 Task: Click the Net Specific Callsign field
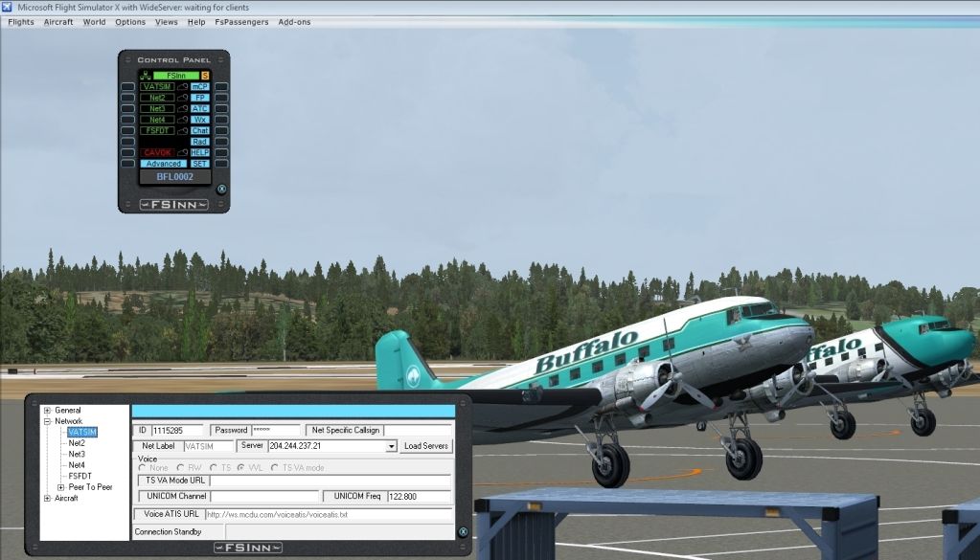[x=418, y=430]
